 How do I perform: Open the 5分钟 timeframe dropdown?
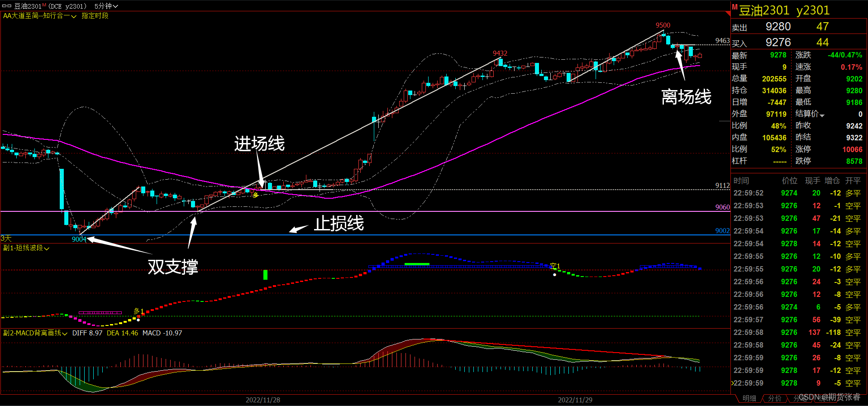pyautogui.click(x=106, y=6)
